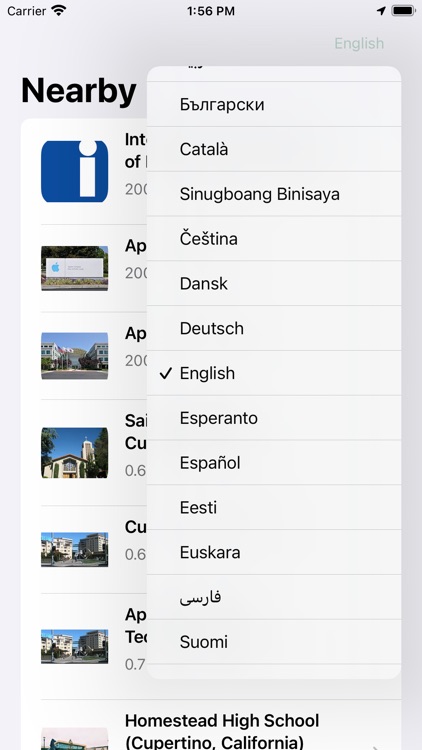This screenshot has height=750, width=422.
Task: Tap the battery status icon
Action: click(x=403, y=11)
